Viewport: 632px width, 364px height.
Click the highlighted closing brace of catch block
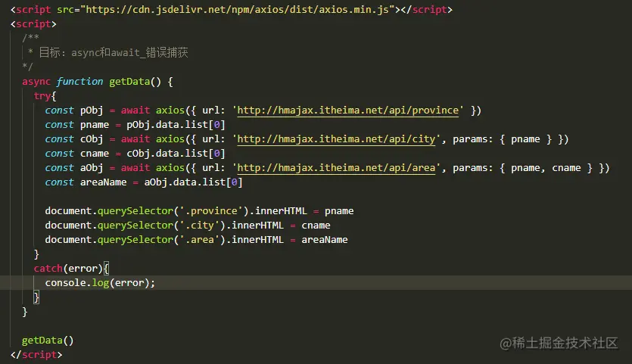pyautogui.click(x=36, y=297)
